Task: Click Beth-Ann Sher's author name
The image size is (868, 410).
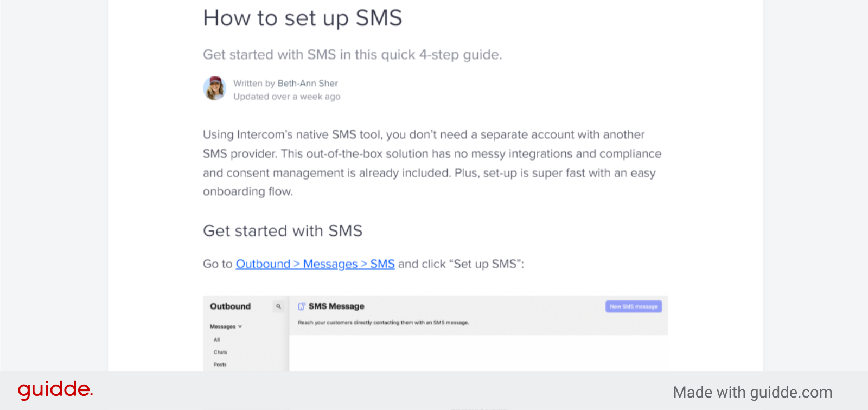Action: coord(307,83)
